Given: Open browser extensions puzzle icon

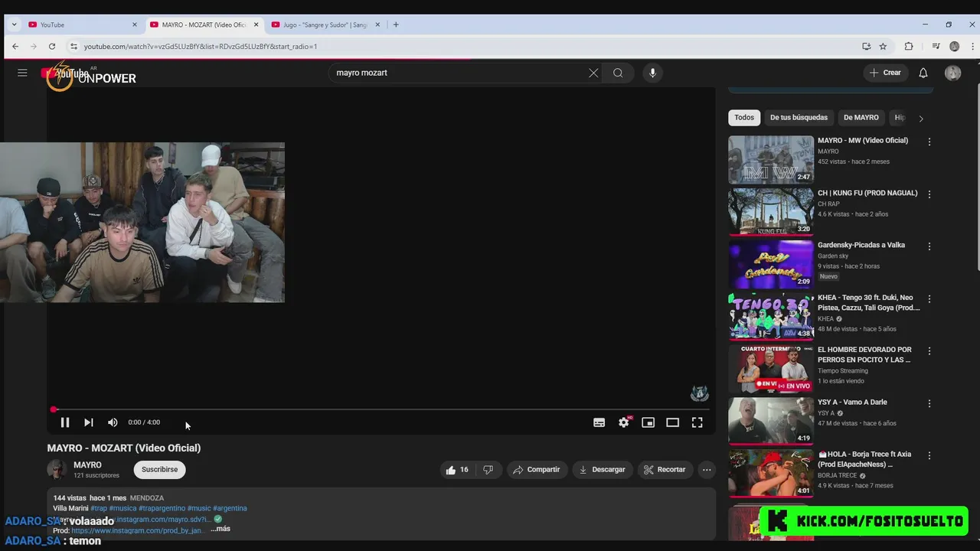Looking at the screenshot, I should [x=909, y=47].
